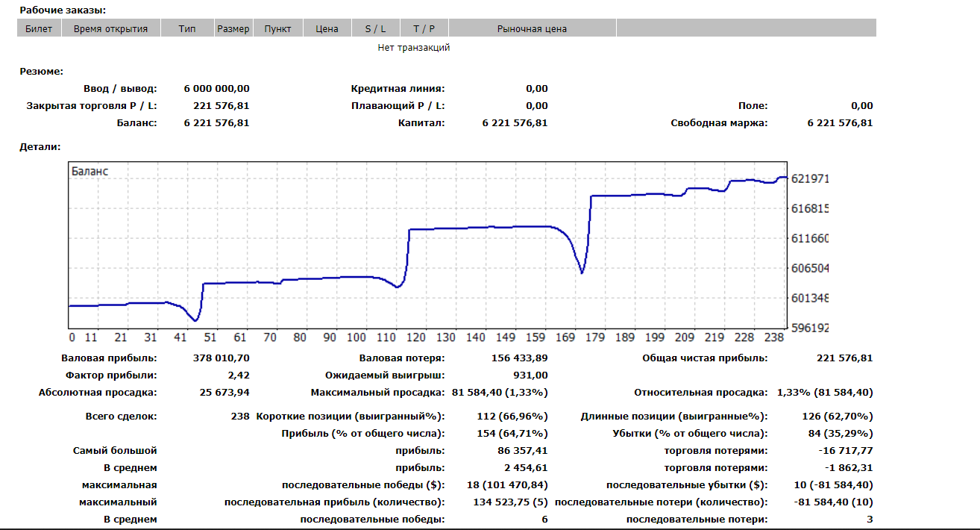Select the Прибыль percentage value 154 (64,71%)
980x530 pixels.
coord(512,434)
